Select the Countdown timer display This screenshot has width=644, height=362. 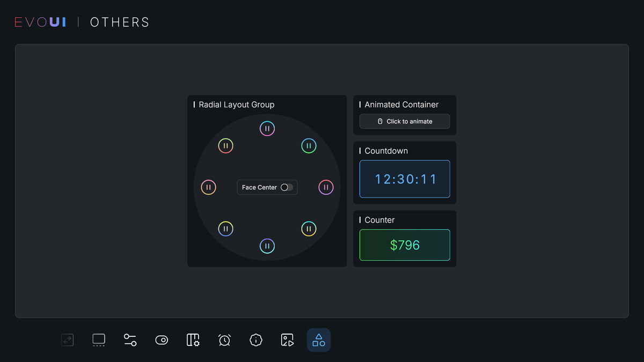click(x=404, y=179)
